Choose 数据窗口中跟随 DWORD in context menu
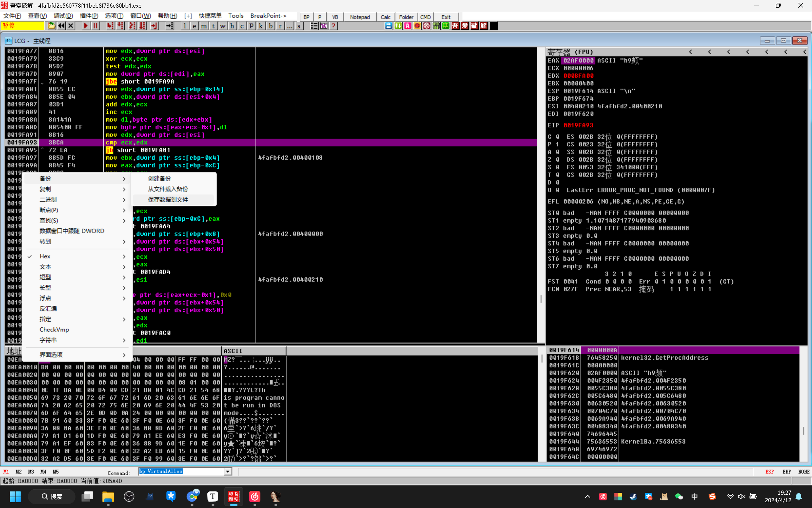The image size is (812, 508). 76,231
